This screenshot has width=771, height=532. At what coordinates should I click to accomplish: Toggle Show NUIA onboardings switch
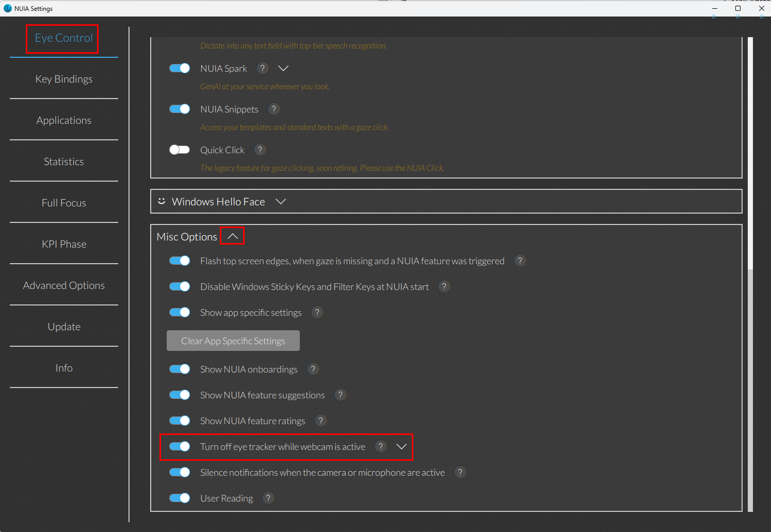tap(180, 369)
